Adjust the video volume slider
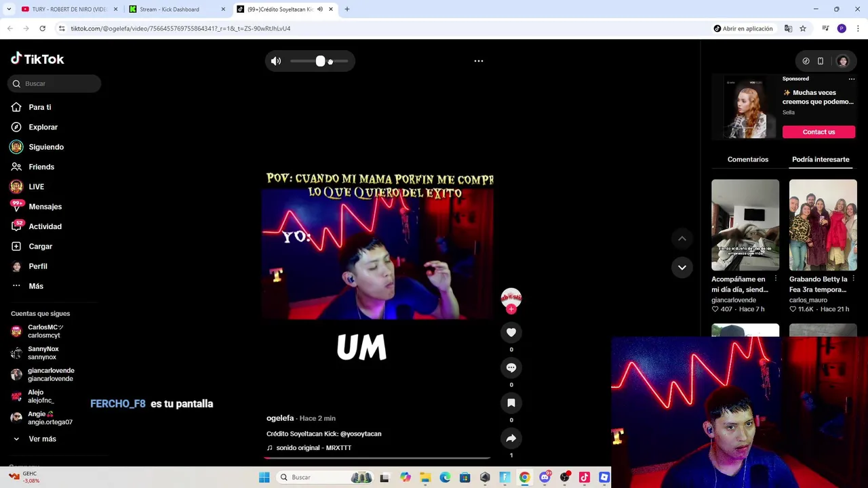Screen dimensions: 868x488 click(319, 61)
